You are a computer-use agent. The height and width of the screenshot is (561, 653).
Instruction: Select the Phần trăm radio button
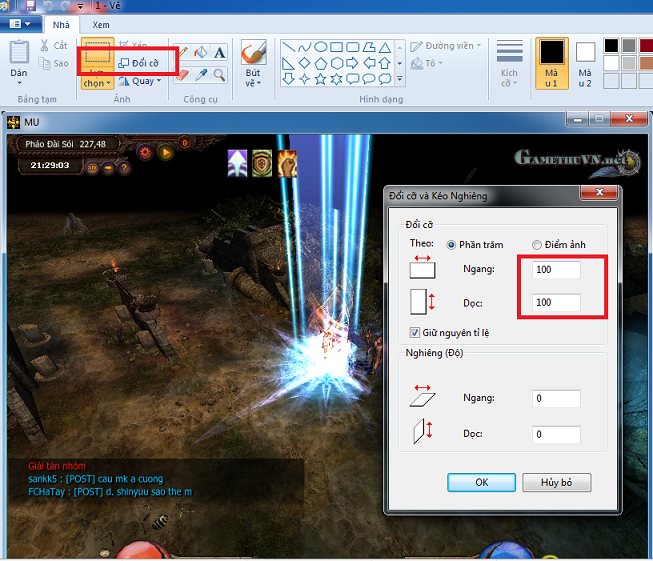click(x=451, y=245)
